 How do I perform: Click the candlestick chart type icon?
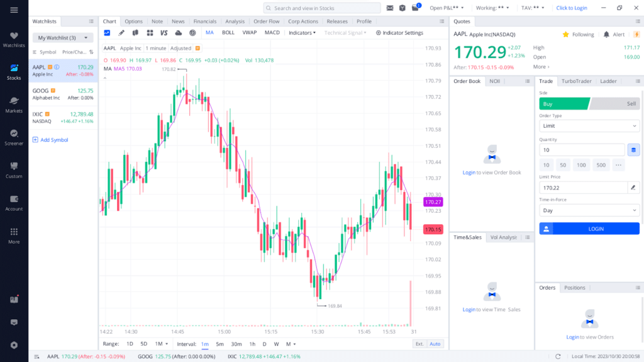point(135,33)
